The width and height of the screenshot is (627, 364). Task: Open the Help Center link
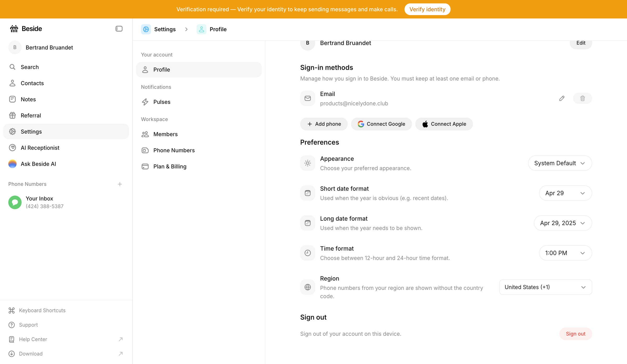pos(66,339)
